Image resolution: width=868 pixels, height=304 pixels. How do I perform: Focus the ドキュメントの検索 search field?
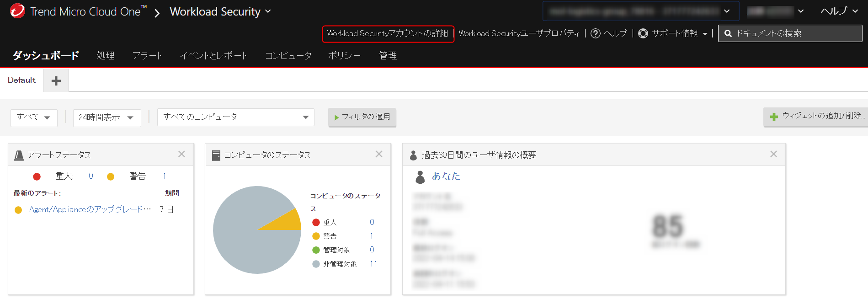tap(790, 33)
